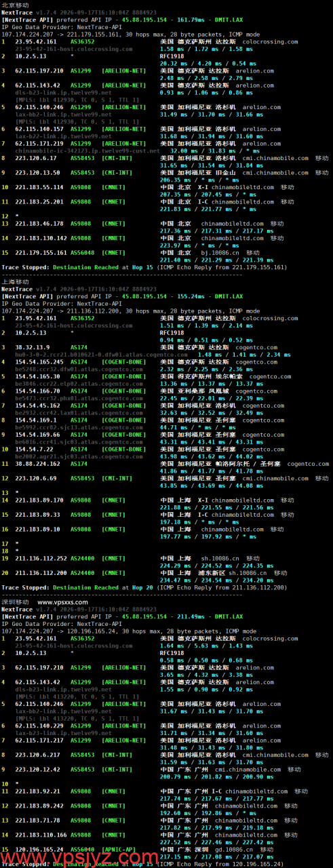Click hop IP '221.183.71.78'
Image resolution: width=333 pixels, height=868 pixels.
point(37,821)
